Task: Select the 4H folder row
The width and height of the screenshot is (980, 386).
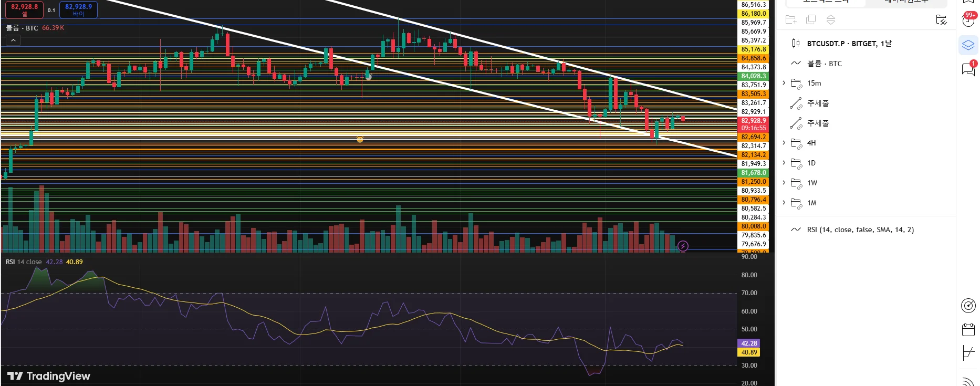Action: point(866,143)
